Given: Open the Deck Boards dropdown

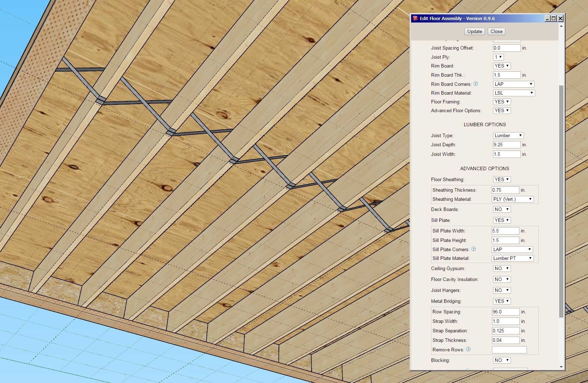Looking at the screenshot, I should coord(502,209).
